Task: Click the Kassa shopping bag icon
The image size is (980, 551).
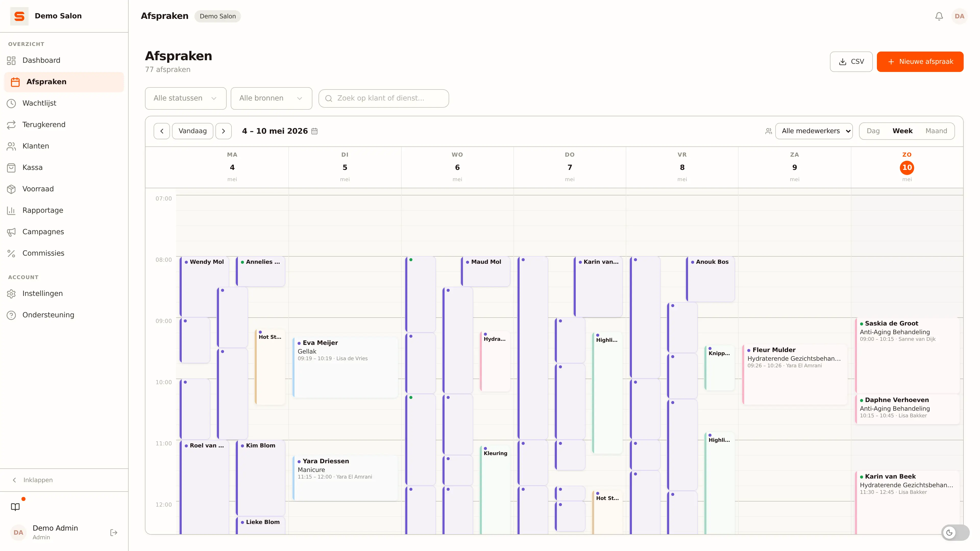Action: pos(11,168)
